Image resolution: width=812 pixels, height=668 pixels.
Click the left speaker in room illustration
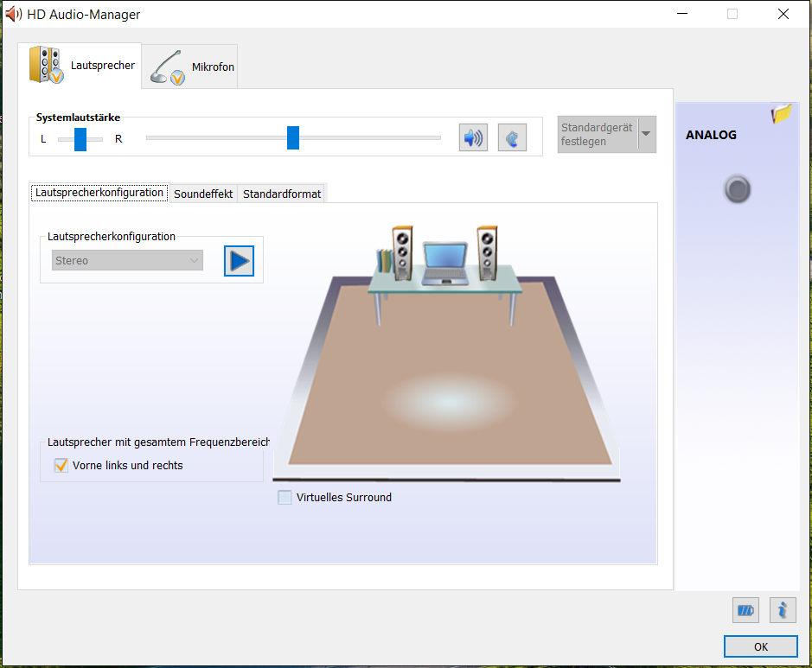point(402,253)
